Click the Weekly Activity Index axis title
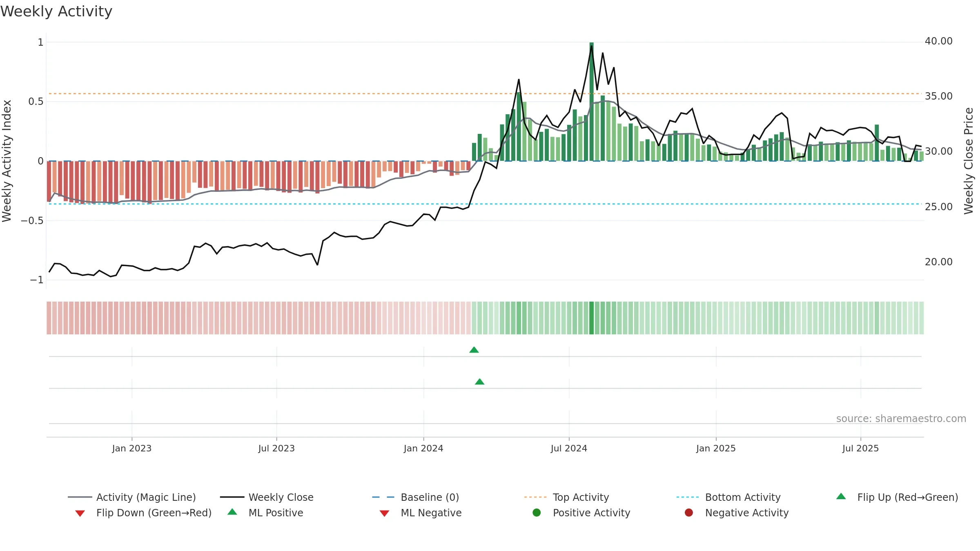Screen dimensions: 980x551 tap(7, 161)
